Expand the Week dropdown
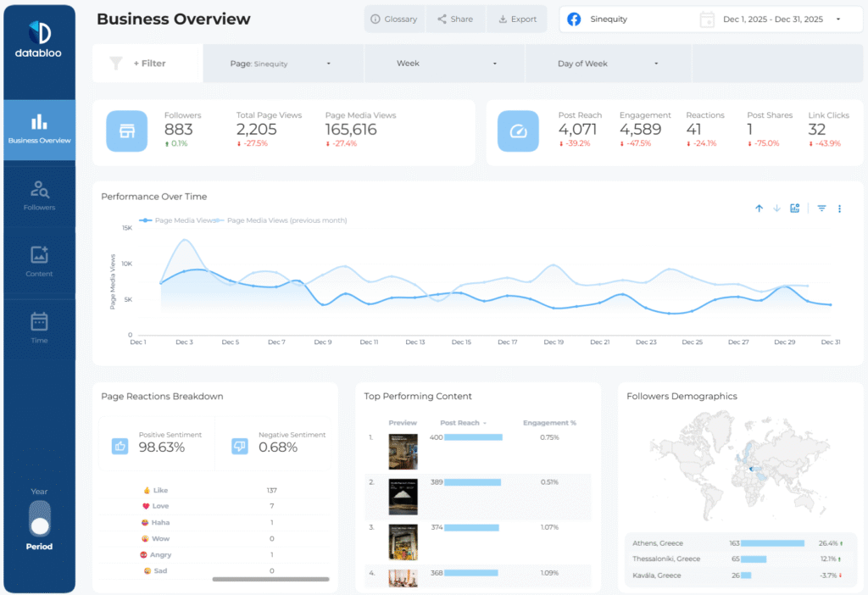The height and width of the screenshot is (595, 868). pos(444,64)
